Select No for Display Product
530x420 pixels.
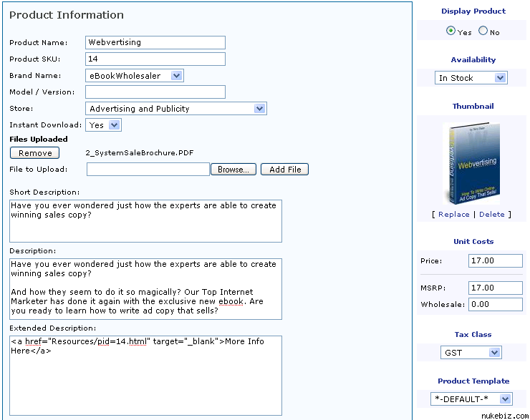[483, 31]
